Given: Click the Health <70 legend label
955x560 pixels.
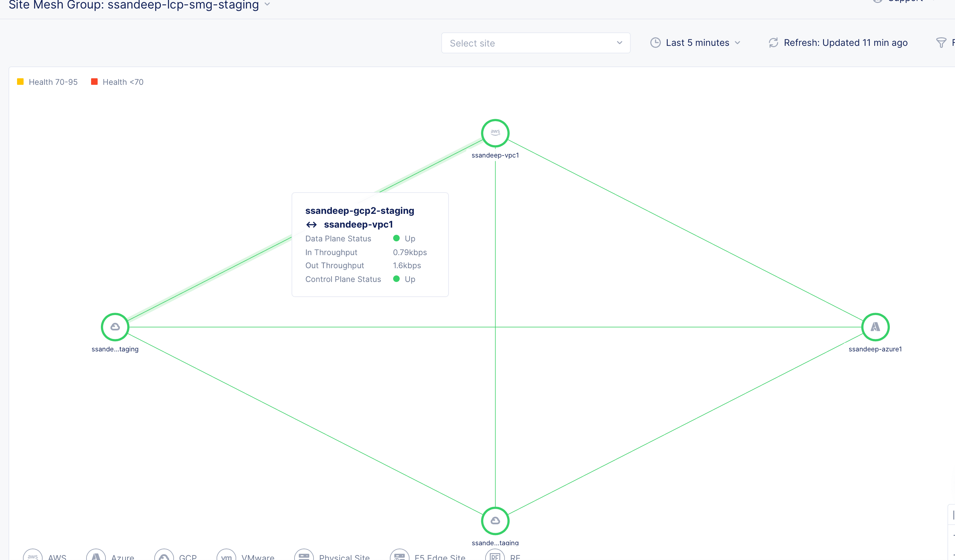Looking at the screenshot, I should coord(123,82).
